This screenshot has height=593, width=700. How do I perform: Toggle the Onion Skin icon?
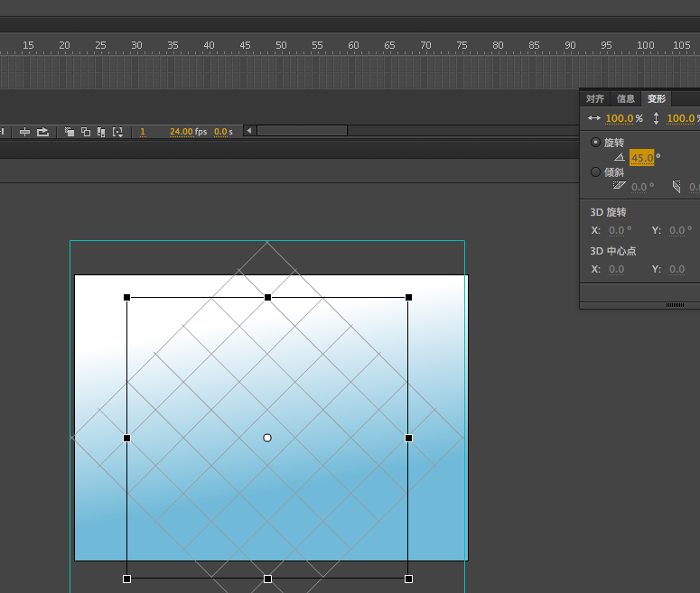point(70,132)
